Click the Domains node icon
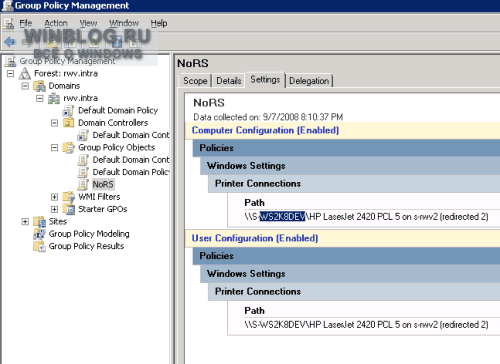This screenshot has height=364, width=500. pyautogui.click(x=39, y=86)
